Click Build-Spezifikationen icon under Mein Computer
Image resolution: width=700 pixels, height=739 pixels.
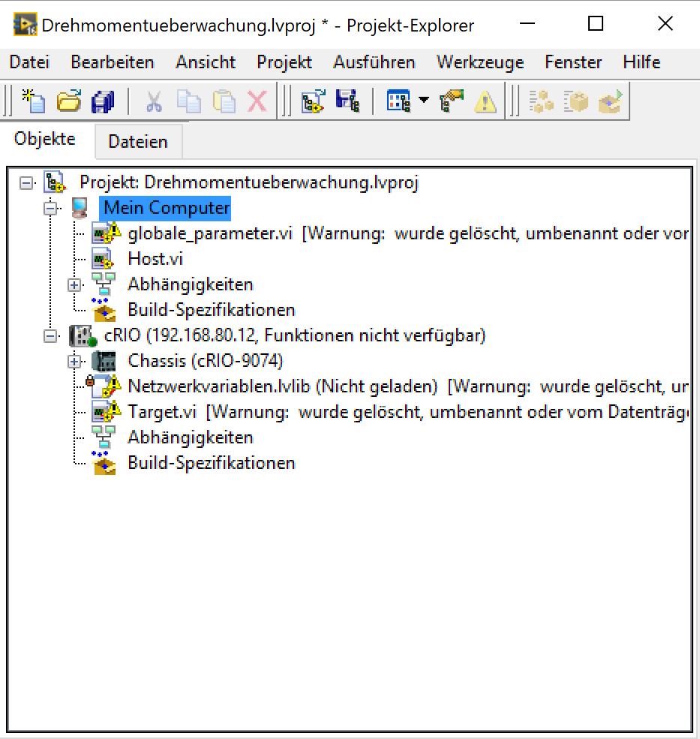click(x=104, y=309)
